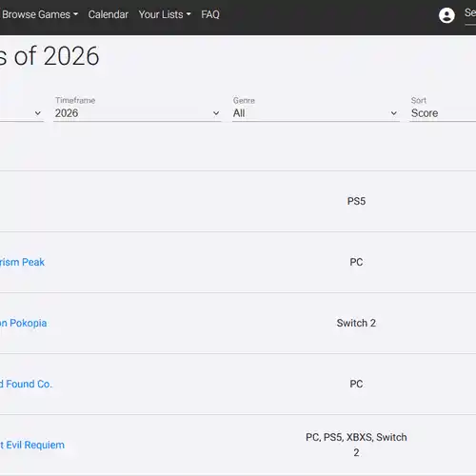Go to the Calendar page
The height and width of the screenshot is (476, 476).
pos(109,14)
